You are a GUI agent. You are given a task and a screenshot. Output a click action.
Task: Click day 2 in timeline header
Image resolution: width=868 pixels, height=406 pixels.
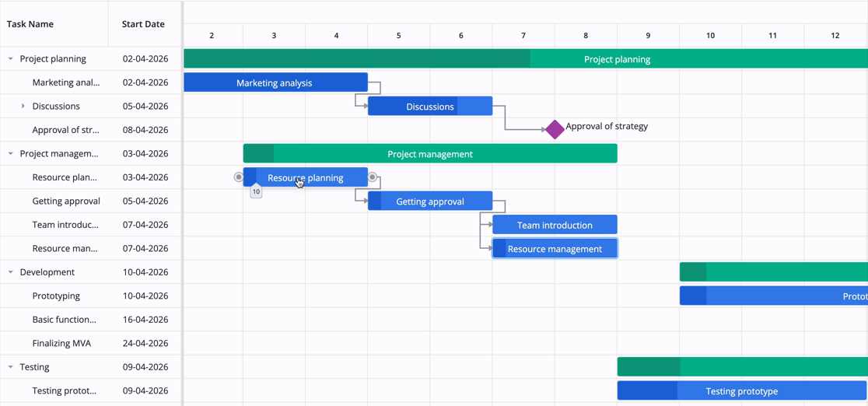point(212,36)
